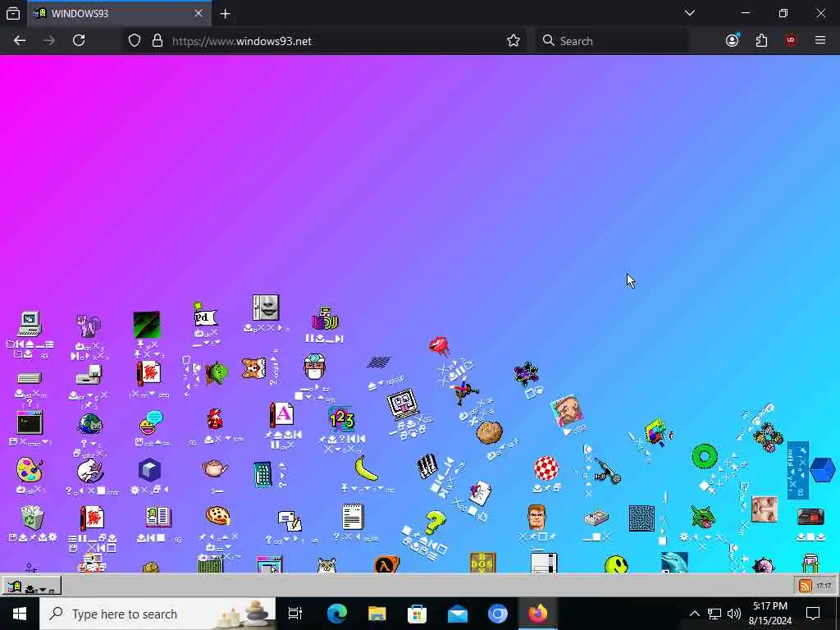Open the selected blue cube icon
Viewport: 840px width, 630px height.
[x=822, y=470]
